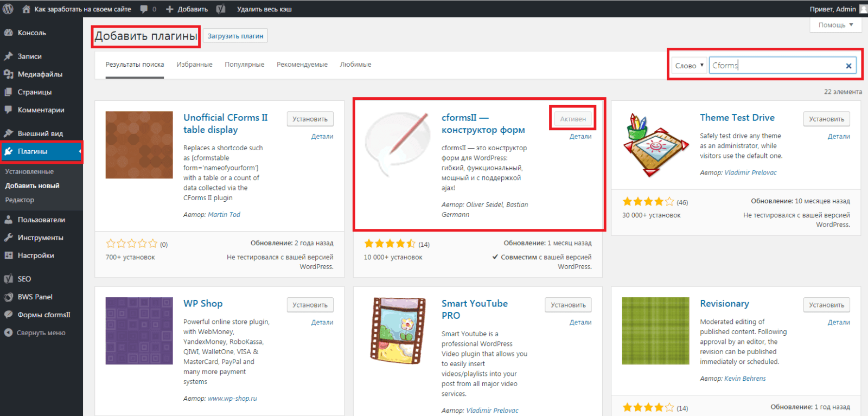Clear the search field with X icon
868x416 pixels.
[x=848, y=66]
